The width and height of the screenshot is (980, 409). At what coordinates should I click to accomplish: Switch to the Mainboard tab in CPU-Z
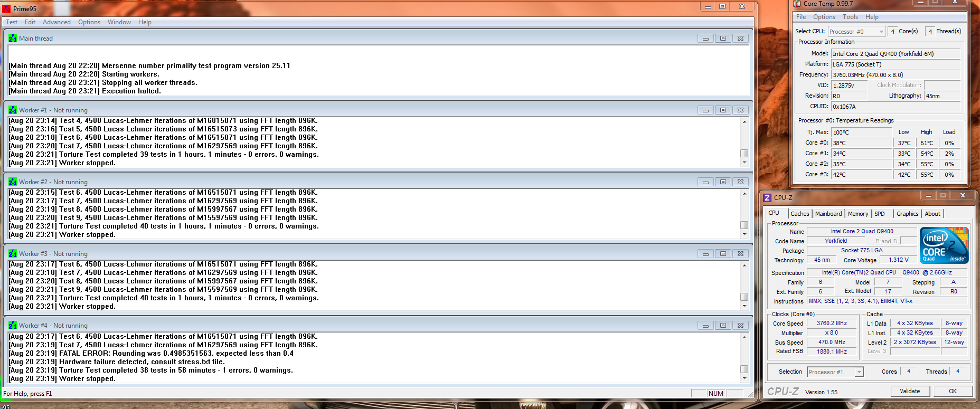828,214
